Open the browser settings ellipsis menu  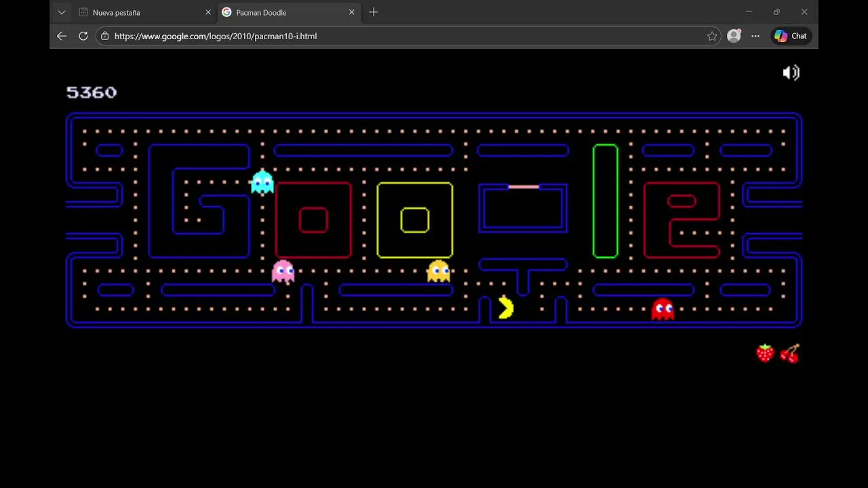[755, 36]
